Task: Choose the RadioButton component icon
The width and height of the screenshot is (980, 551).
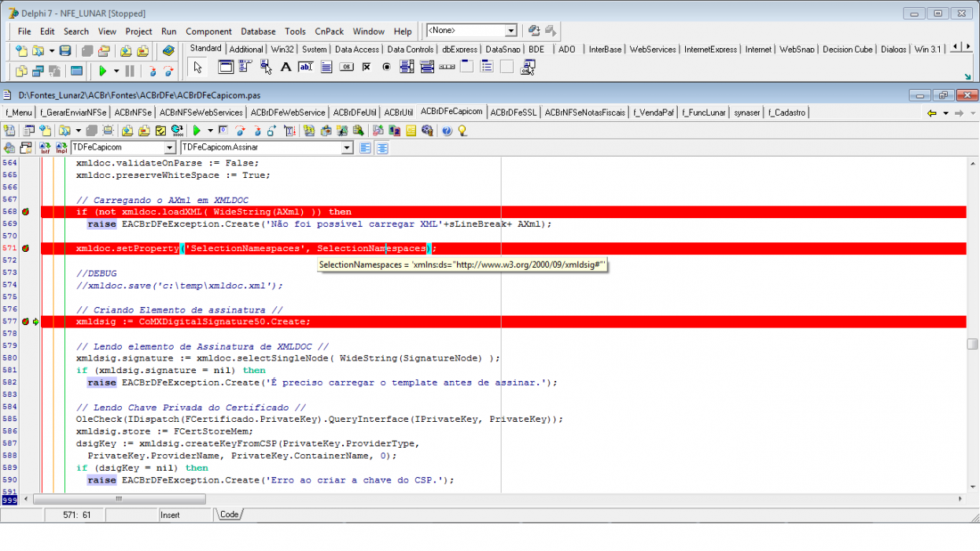Action: [386, 68]
